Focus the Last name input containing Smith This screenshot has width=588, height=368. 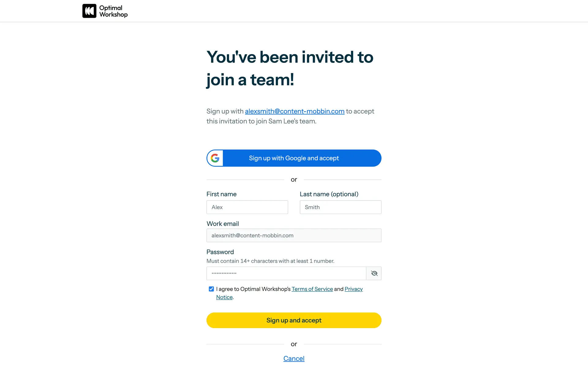pos(340,207)
